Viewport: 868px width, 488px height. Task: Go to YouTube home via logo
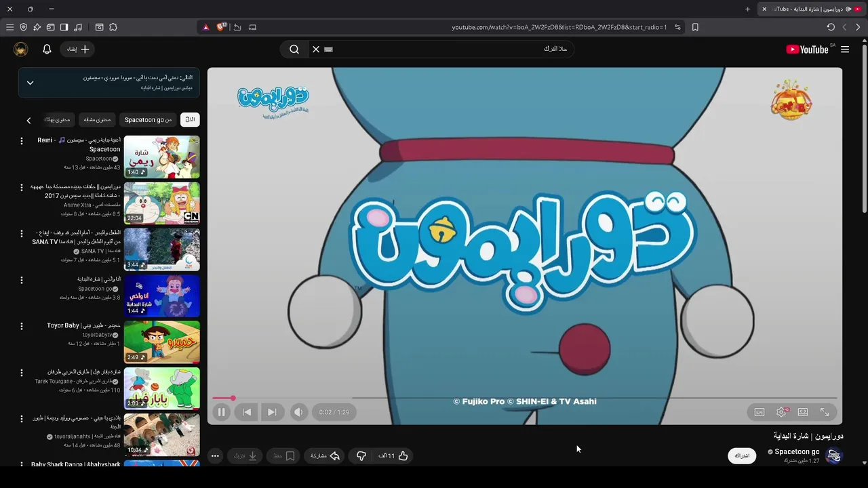click(x=807, y=49)
